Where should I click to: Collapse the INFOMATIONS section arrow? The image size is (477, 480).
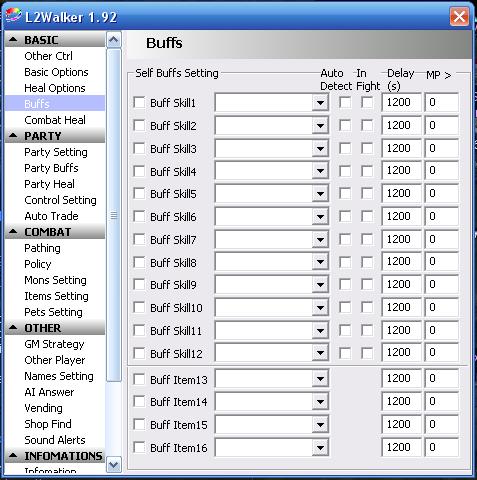point(13,455)
